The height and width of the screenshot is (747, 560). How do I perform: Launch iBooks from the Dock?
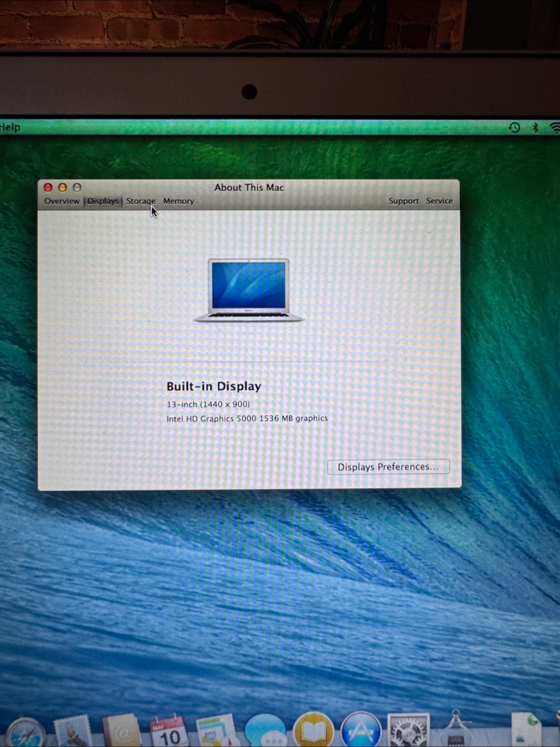(313, 729)
